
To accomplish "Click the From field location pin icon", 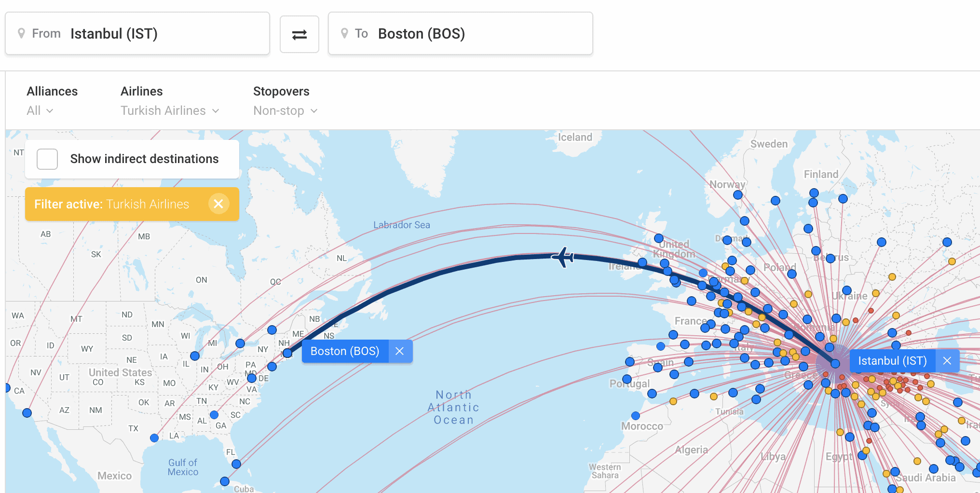I will click(21, 34).
